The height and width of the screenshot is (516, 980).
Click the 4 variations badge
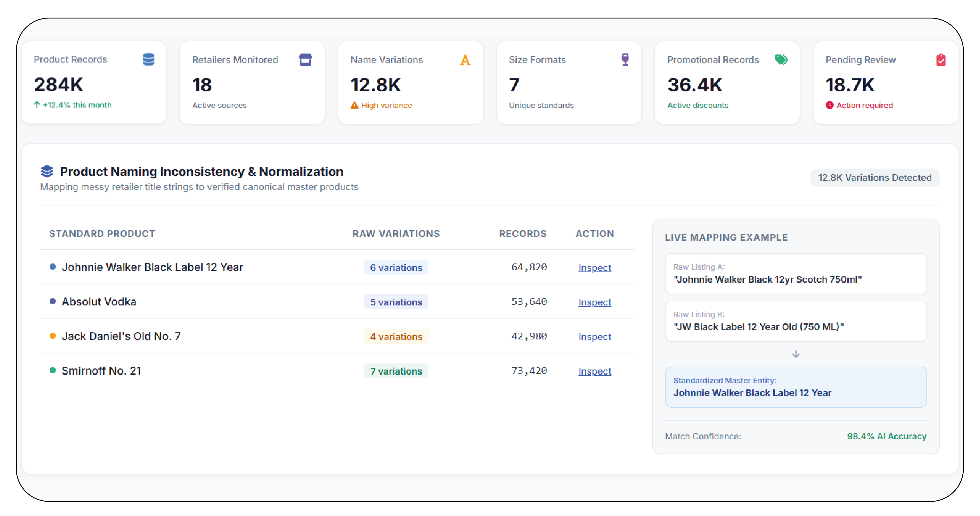click(396, 337)
